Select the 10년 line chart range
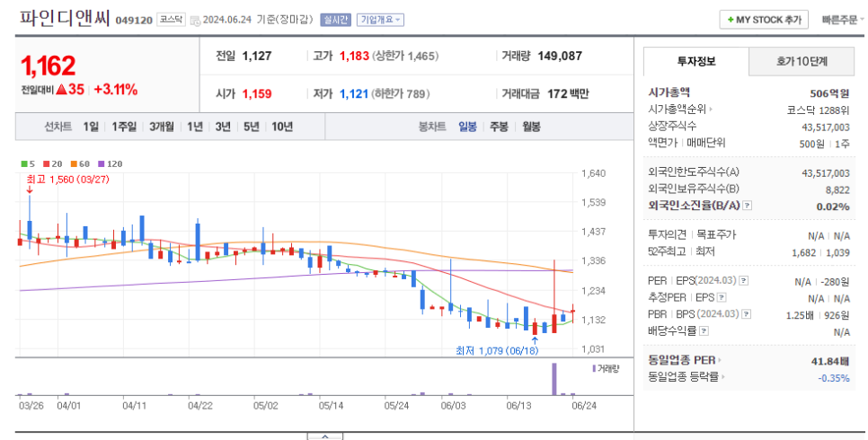Screen dimensions: 868x440 click(282, 127)
